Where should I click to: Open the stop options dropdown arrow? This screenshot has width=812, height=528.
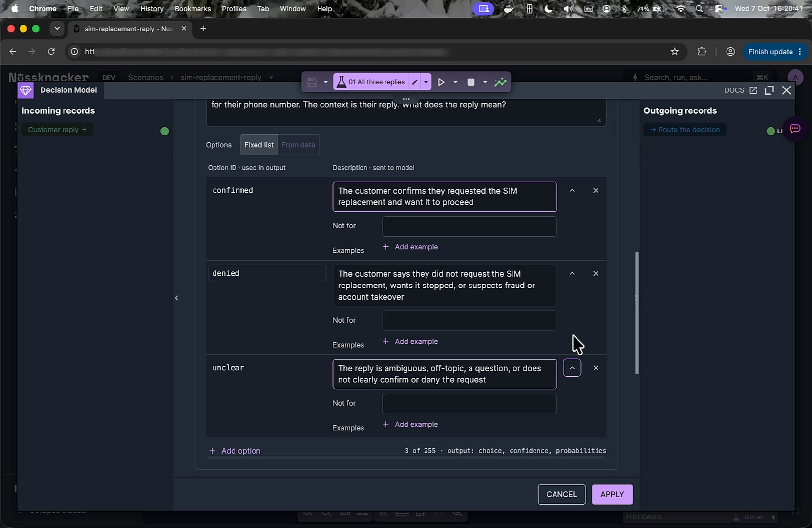485,82
